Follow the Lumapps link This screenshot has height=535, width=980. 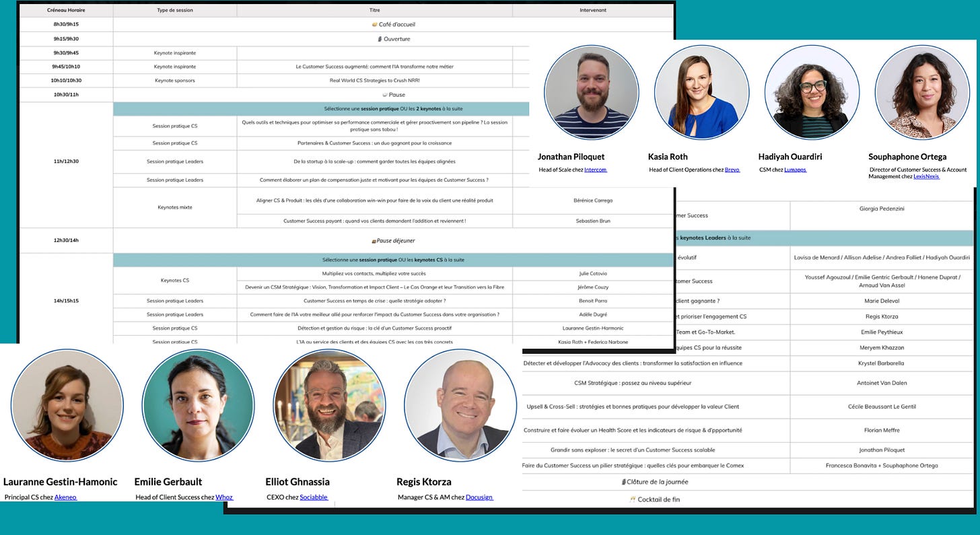click(796, 170)
